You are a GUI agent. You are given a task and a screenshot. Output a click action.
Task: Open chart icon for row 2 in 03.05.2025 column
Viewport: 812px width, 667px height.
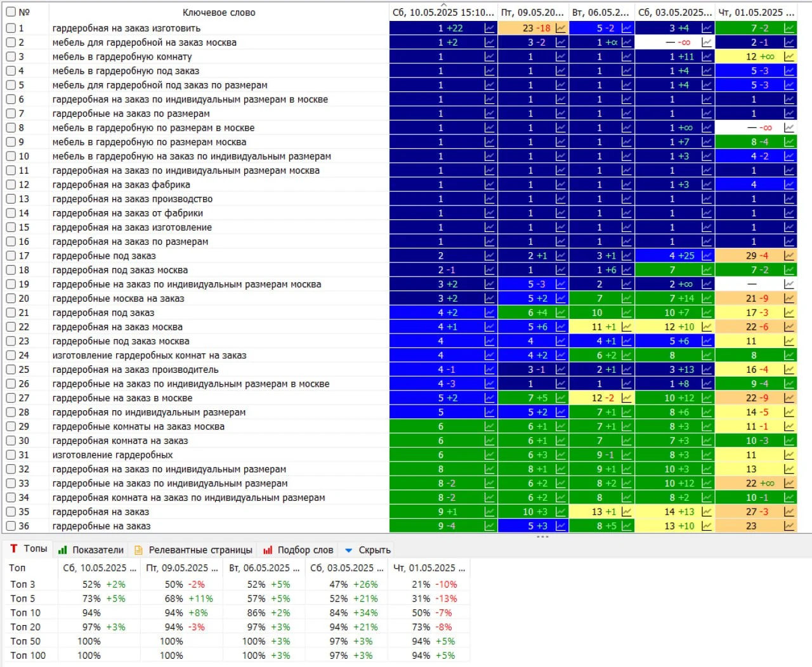707,42
